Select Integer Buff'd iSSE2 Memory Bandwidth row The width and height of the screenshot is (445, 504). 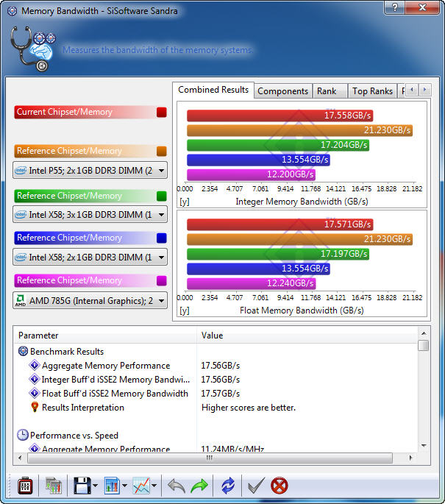(216, 380)
